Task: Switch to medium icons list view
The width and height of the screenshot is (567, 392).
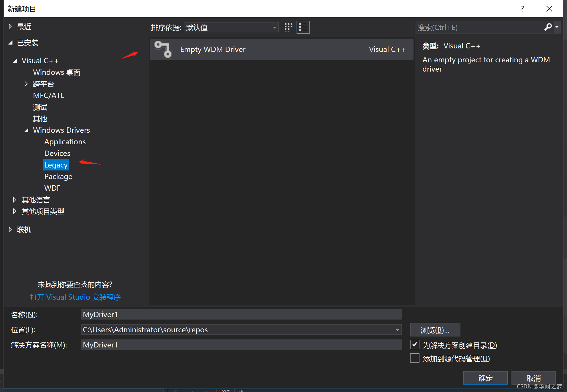Action: [x=303, y=27]
